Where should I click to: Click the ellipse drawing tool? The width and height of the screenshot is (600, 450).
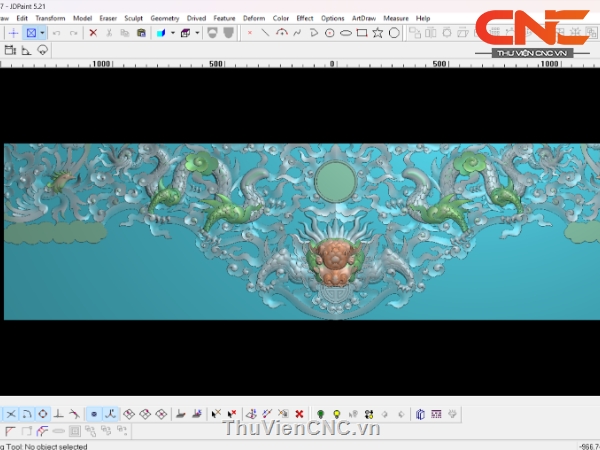pyautogui.click(x=345, y=33)
